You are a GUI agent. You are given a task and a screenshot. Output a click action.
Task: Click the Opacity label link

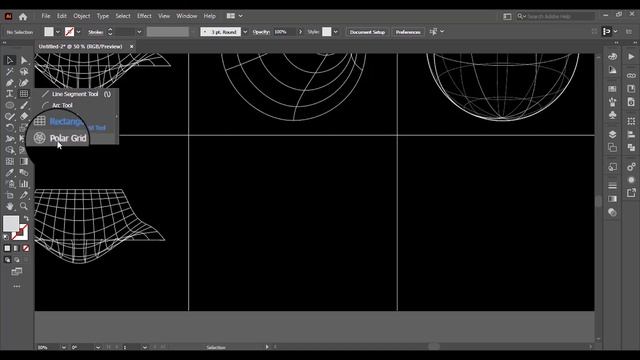coord(261,32)
